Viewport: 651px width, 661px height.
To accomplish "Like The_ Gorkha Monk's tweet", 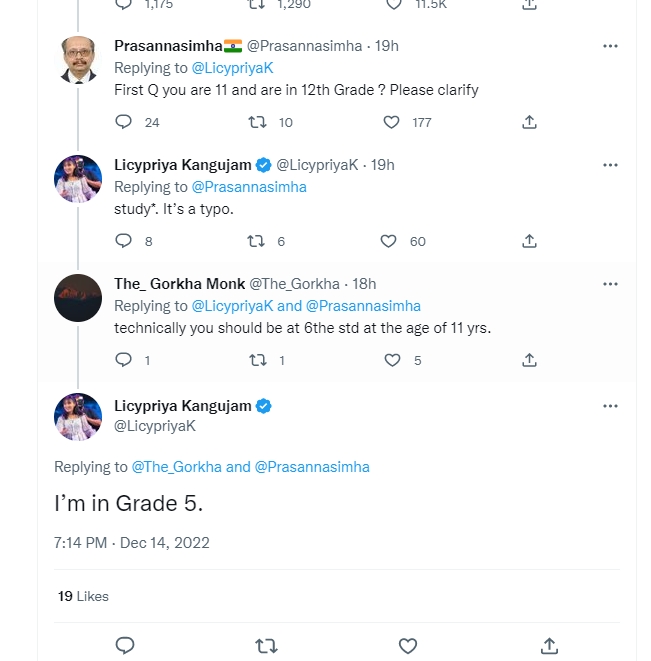I will tap(392, 360).
